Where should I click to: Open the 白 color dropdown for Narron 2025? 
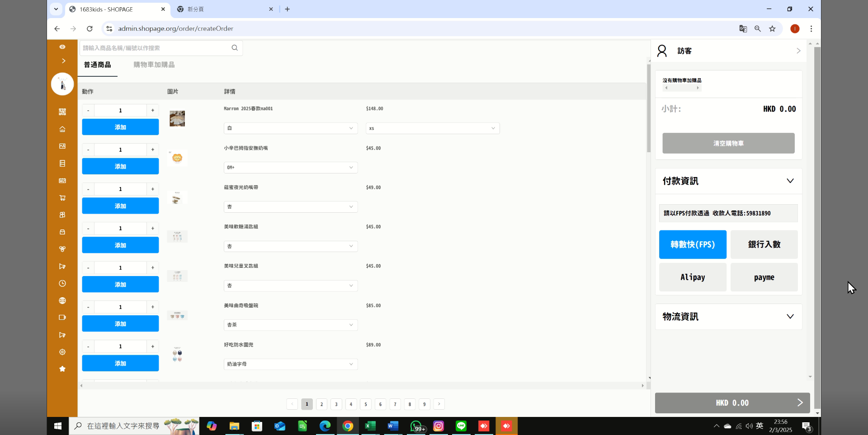point(291,128)
